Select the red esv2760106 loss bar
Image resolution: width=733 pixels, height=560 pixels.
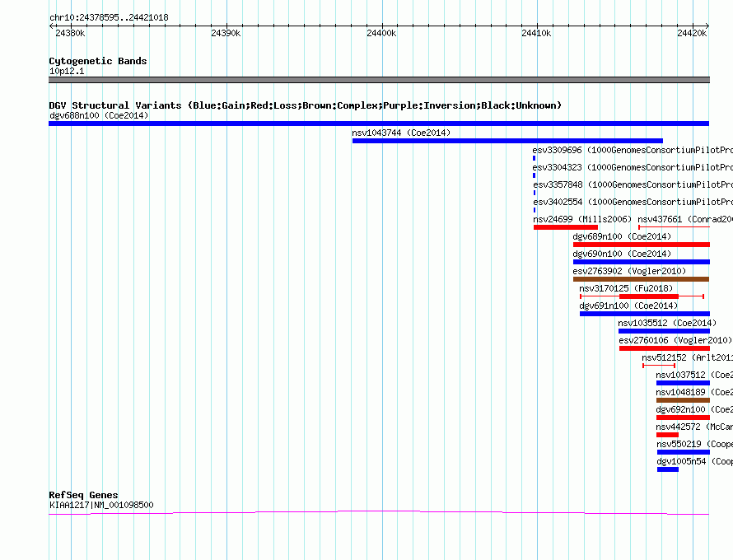tap(665, 348)
